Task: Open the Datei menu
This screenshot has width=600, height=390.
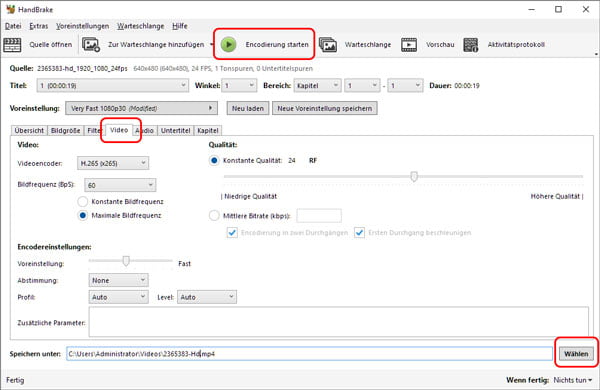Action: coord(13,26)
